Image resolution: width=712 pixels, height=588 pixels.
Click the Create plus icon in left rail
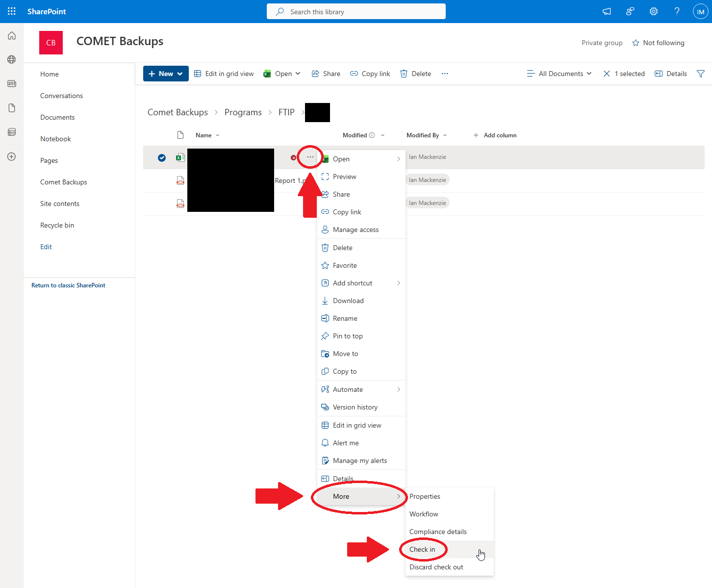click(x=12, y=156)
